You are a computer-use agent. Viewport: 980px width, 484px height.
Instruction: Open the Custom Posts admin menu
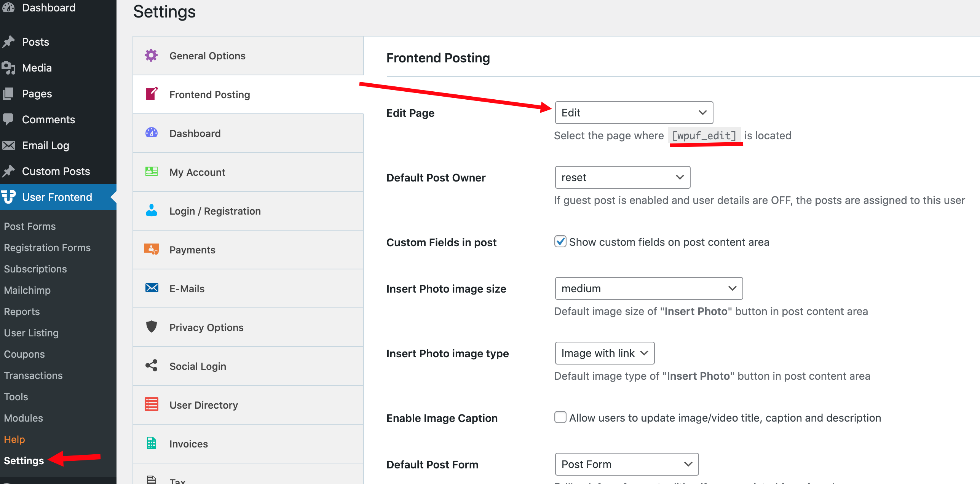pos(58,171)
